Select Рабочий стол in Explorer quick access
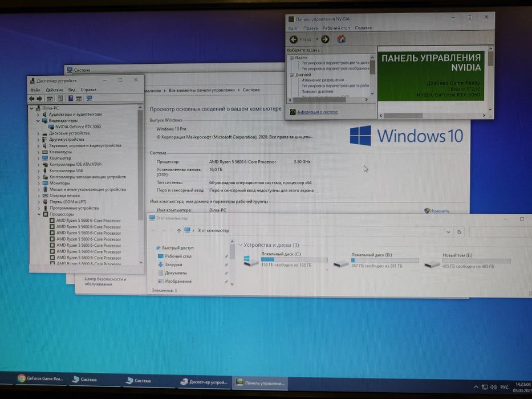 point(178,256)
